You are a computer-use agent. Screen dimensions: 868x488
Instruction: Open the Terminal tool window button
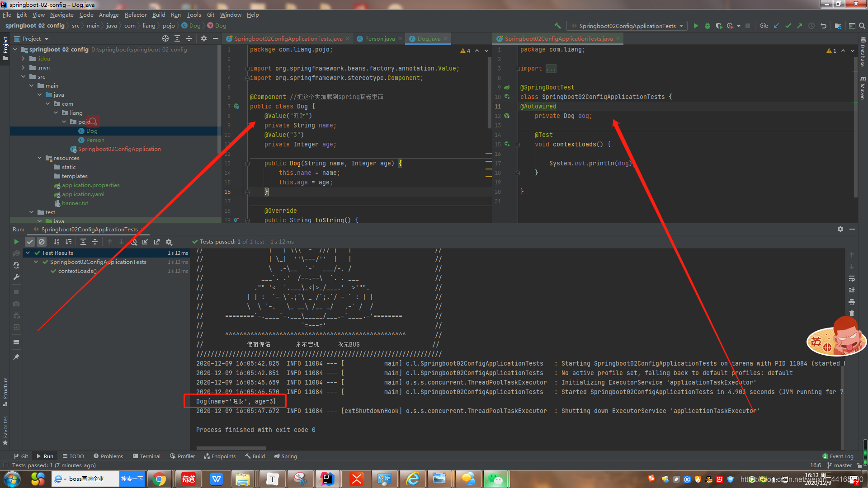(146, 456)
